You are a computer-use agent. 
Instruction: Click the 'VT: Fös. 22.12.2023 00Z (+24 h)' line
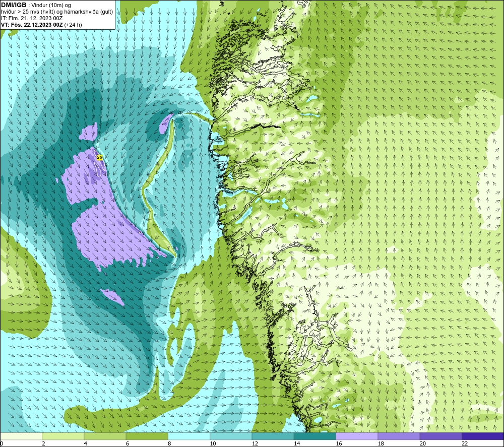coord(41,25)
